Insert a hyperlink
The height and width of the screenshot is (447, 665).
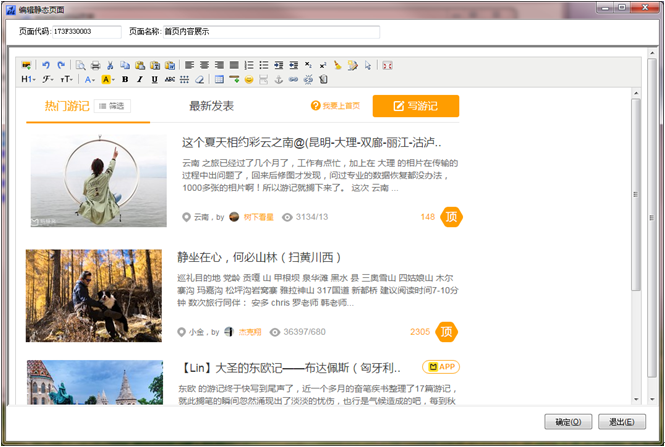(293, 79)
